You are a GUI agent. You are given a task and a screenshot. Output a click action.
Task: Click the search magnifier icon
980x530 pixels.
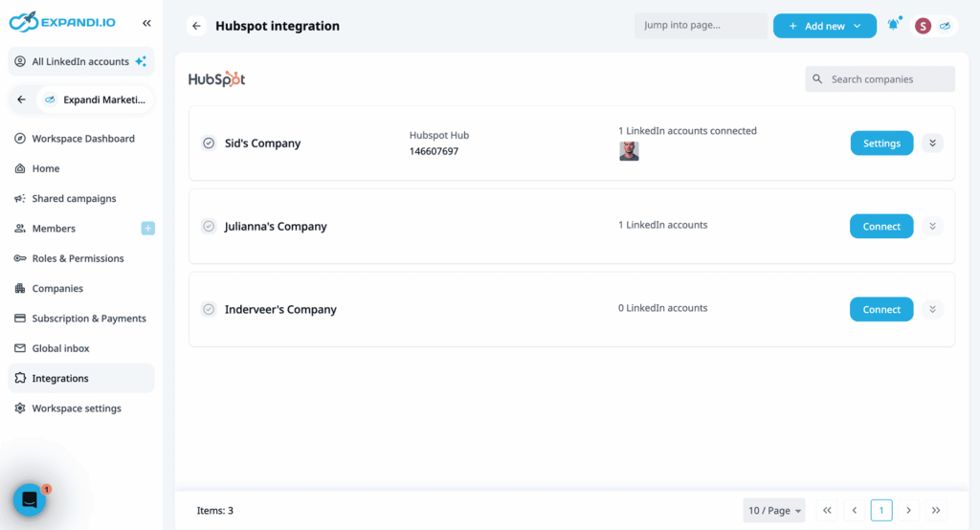point(817,79)
